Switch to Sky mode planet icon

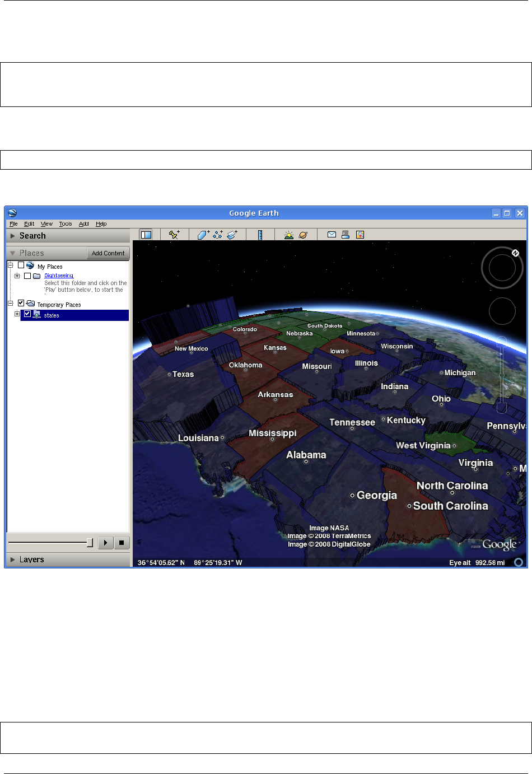click(303, 235)
